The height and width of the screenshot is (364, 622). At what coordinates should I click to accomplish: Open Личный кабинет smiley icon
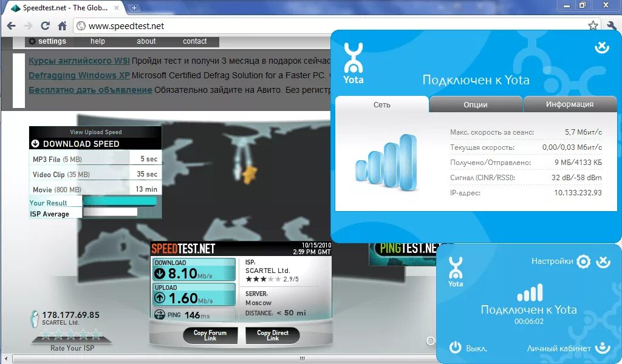point(603,348)
